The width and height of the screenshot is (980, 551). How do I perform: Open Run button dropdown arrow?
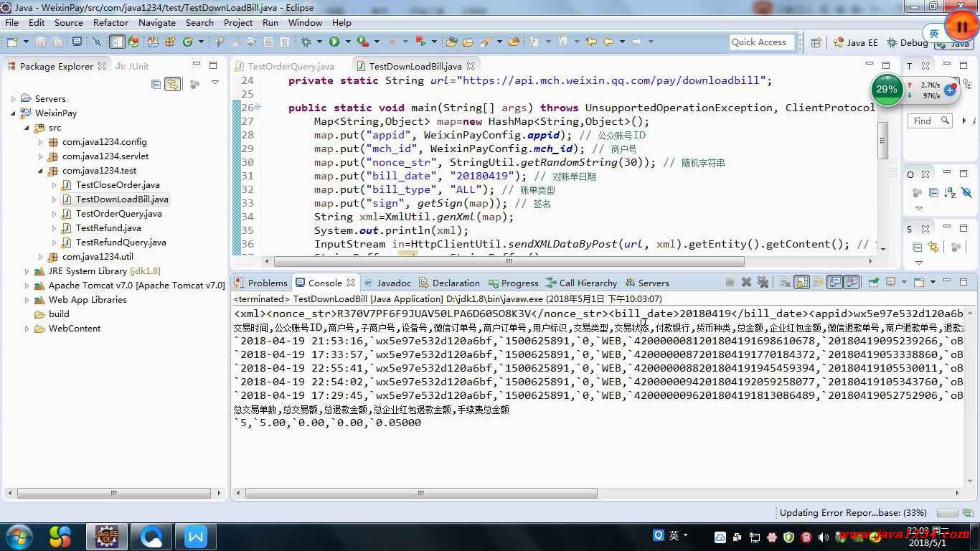(x=348, y=42)
